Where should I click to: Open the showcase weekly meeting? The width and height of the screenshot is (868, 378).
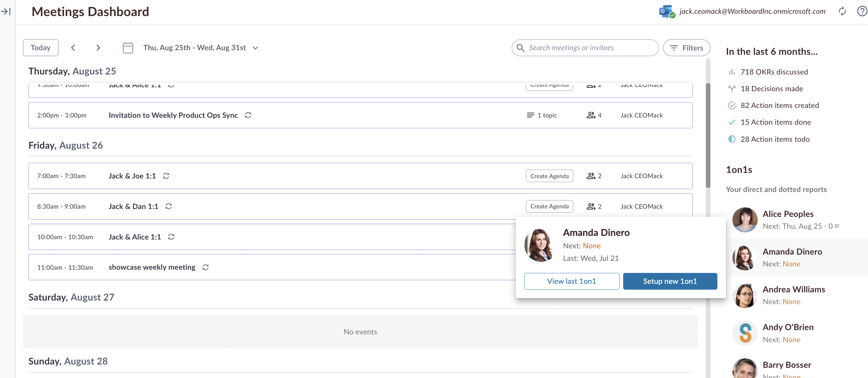pyautogui.click(x=152, y=267)
